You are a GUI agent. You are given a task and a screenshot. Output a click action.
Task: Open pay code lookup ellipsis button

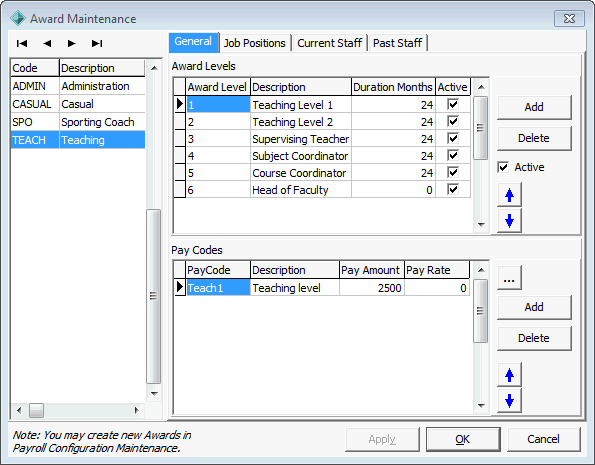point(509,277)
